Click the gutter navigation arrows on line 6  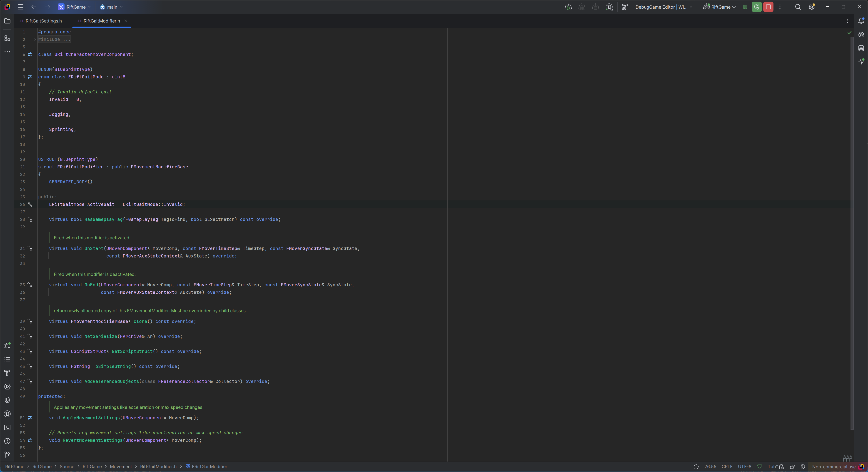pos(30,54)
